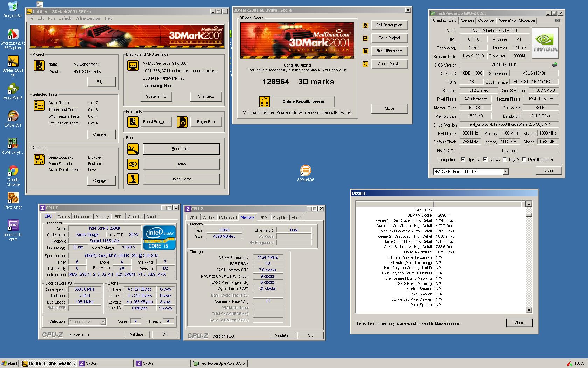Image resolution: width=588 pixels, height=368 pixels.
Task: Click the GPU-Z screenshot camera icon
Action: click(557, 20)
